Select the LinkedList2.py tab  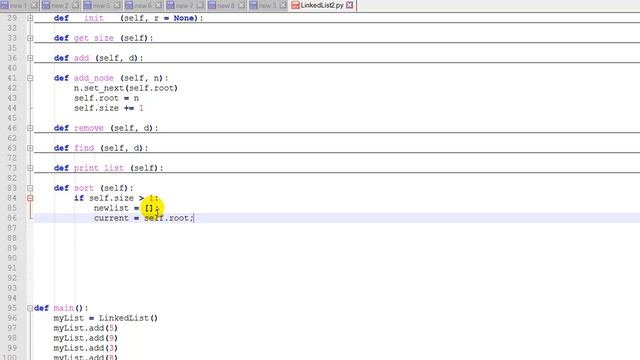click(322, 5)
